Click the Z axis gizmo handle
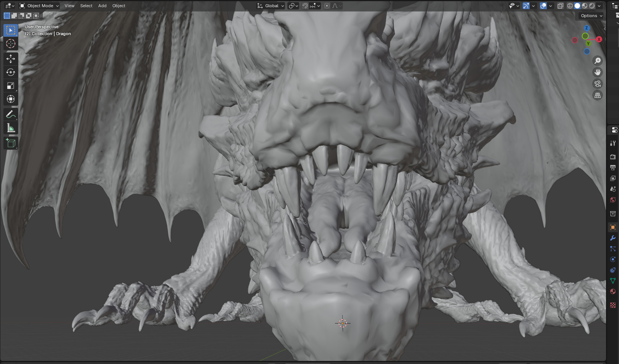This screenshot has width=619, height=364. pos(587,28)
